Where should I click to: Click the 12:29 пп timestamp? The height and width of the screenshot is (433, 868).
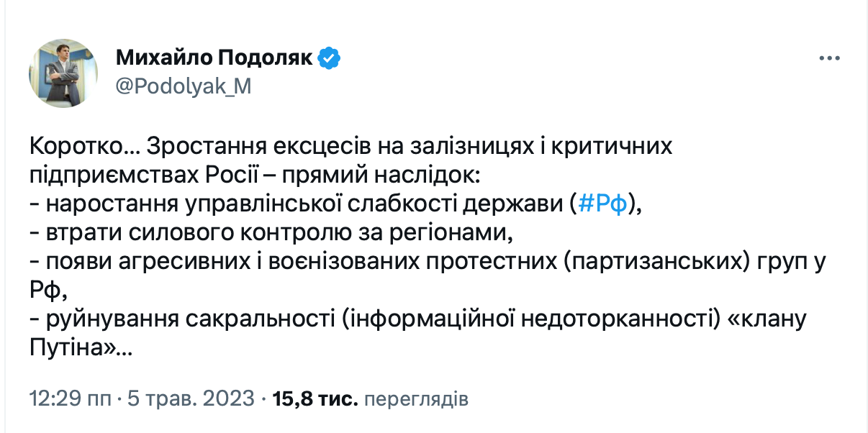(69, 398)
